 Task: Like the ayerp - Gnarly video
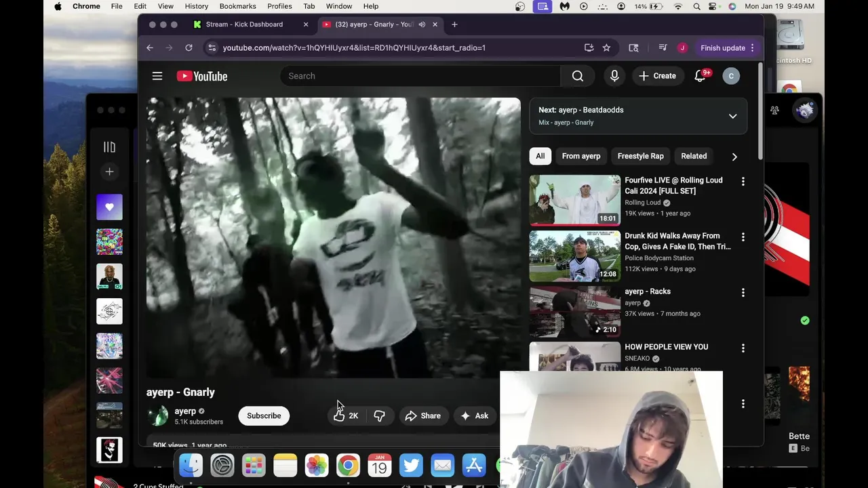coord(346,415)
